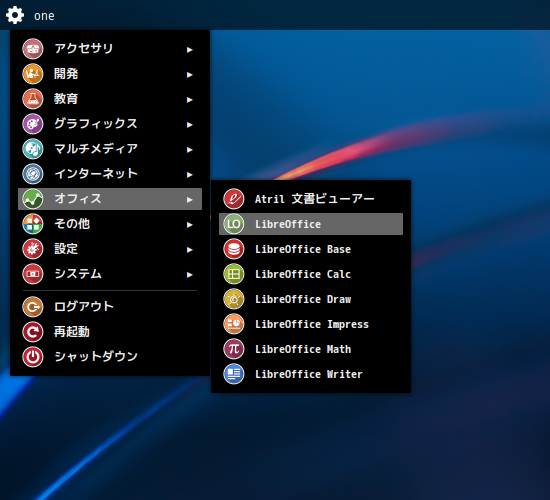Click the 再起動 restart icon
The height and width of the screenshot is (500, 550).
[33, 332]
